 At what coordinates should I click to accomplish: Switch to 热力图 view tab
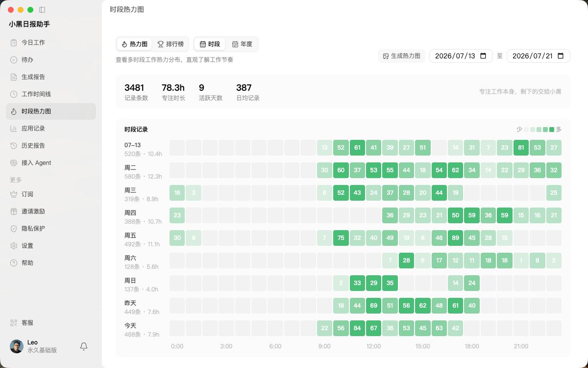click(x=134, y=44)
